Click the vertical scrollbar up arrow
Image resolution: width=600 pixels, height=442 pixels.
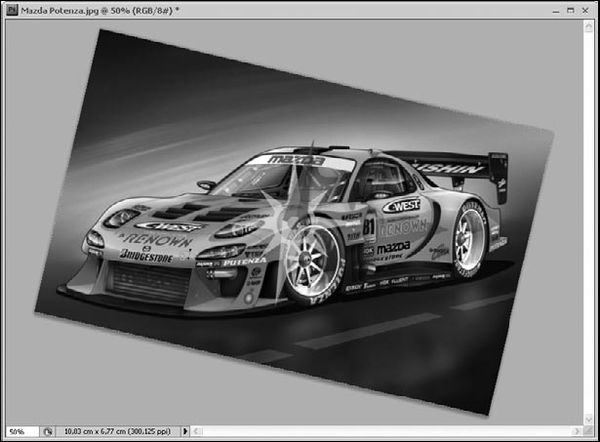pyautogui.click(x=590, y=26)
